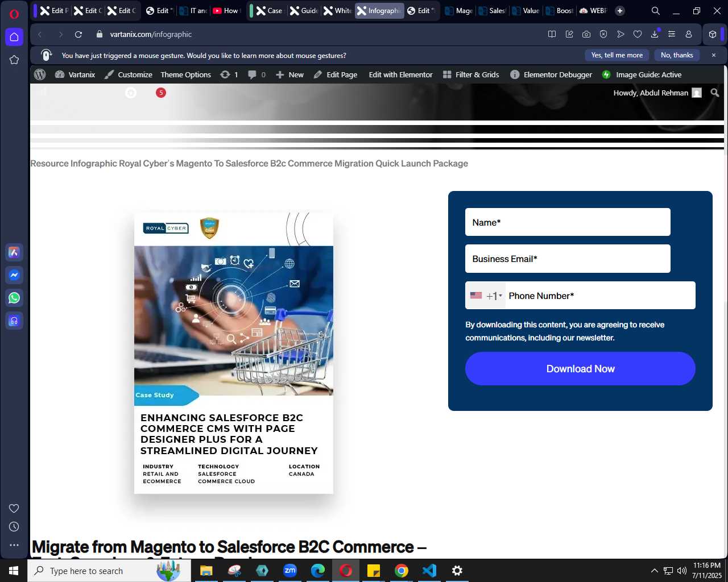728x582 pixels.
Task: Open tab search magnifier icon
Action: [656, 11]
